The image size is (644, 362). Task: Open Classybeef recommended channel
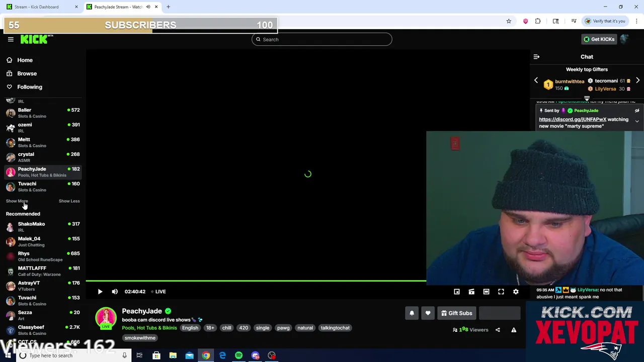[x=43, y=330]
